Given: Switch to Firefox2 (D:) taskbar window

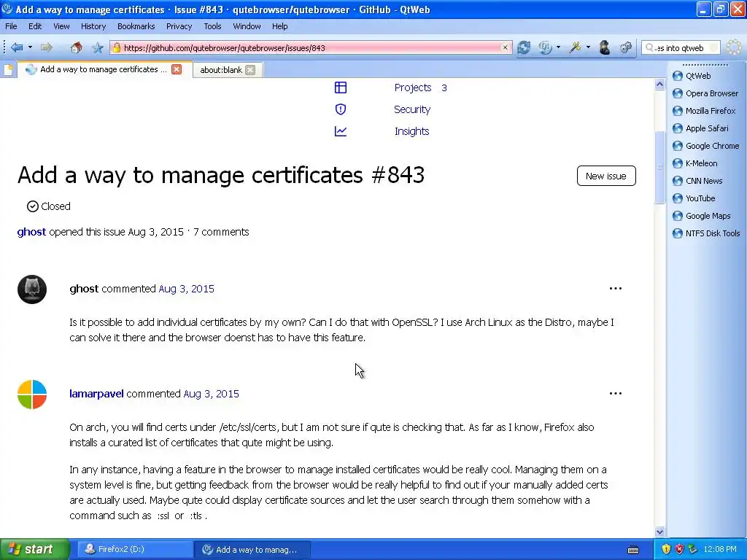Looking at the screenshot, I should [134, 550].
